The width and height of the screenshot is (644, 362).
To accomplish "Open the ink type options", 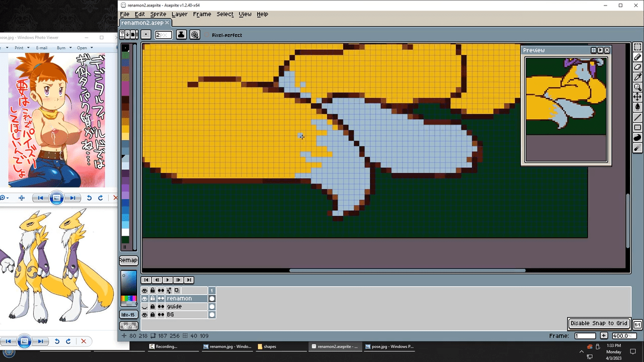I will pyautogui.click(x=181, y=35).
